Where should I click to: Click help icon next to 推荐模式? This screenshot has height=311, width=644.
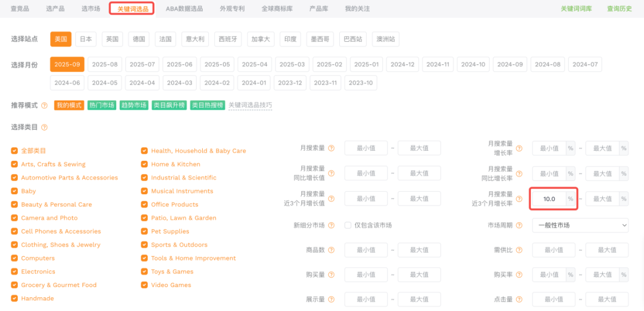(x=44, y=105)
